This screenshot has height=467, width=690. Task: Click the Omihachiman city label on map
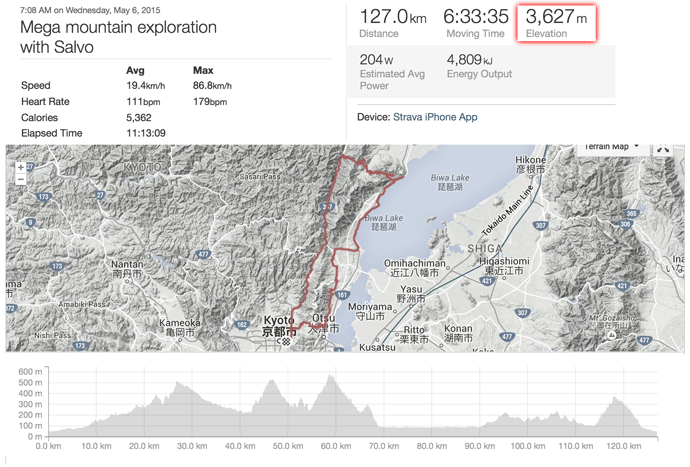(415, 264)
